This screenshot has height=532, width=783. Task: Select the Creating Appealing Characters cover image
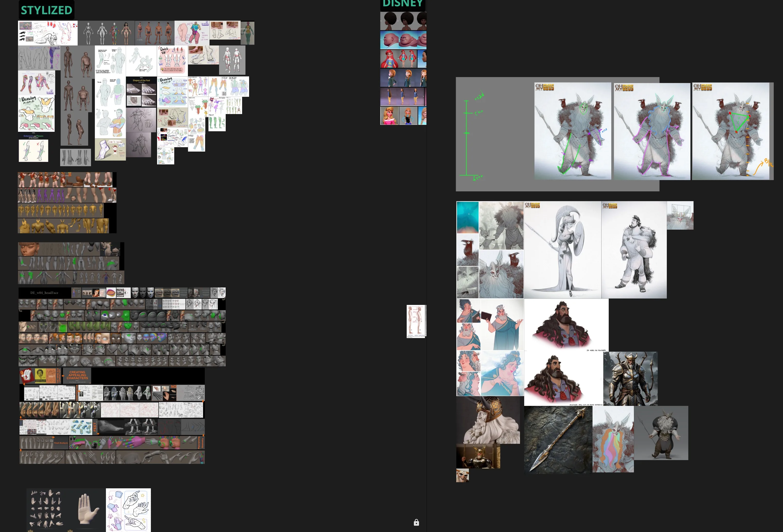coord(77,376)
